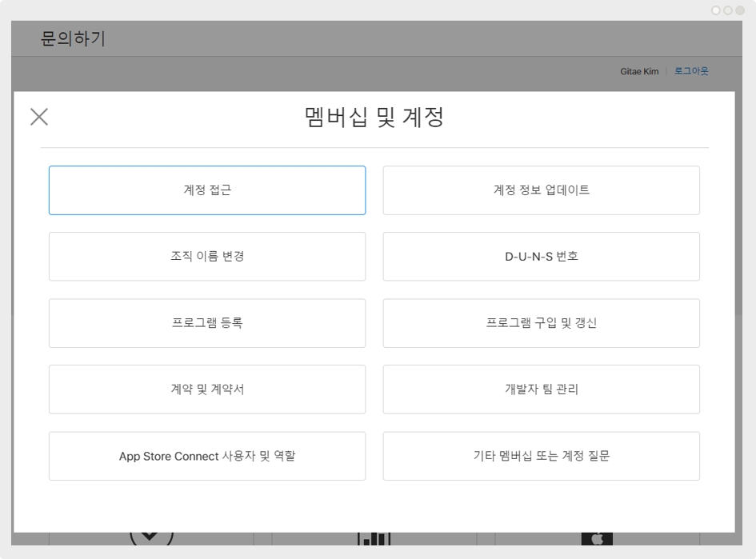
Task: Open the 조직 이름 변경 topic
Action: [x=207, y=257]
